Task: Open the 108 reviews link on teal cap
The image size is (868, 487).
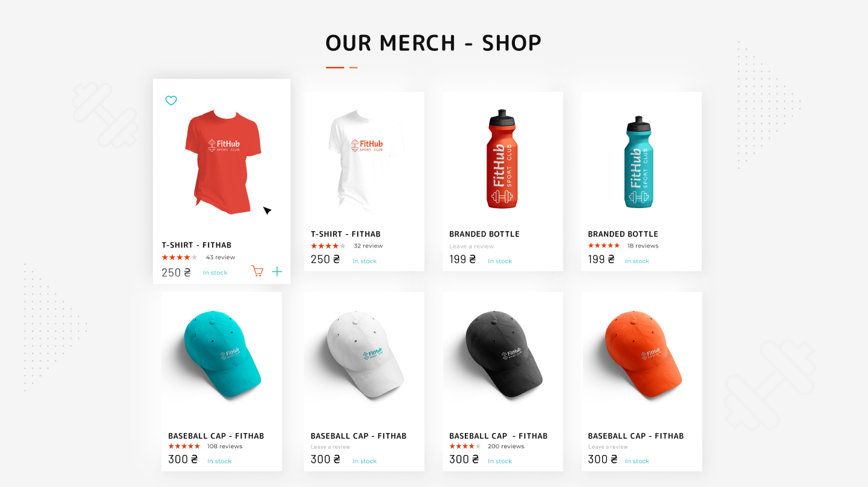Action: coord(225,446)
